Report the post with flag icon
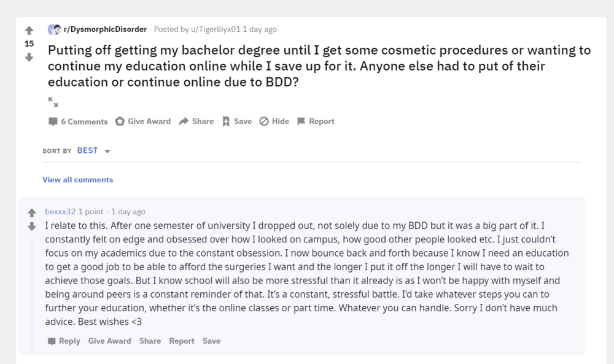Screen dimensions: 614x364 coord(316,122)
